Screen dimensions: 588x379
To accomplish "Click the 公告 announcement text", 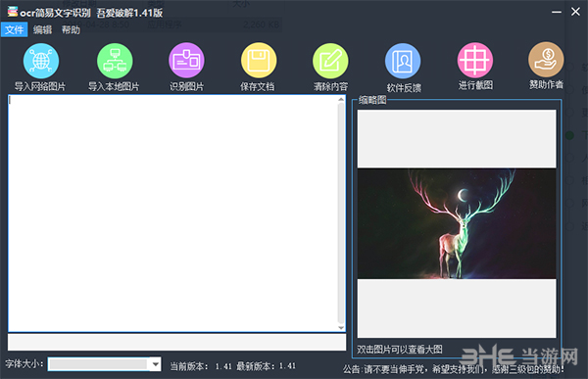I will coord(454,369).
